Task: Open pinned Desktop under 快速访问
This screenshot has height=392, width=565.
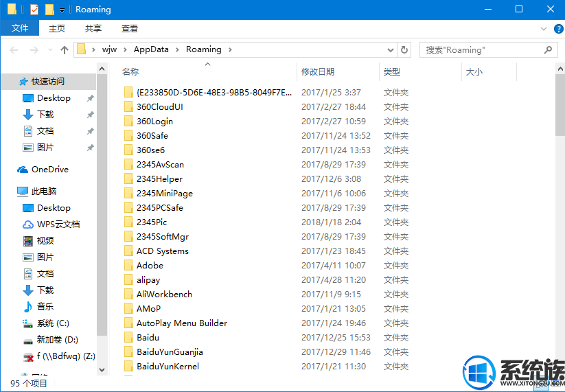Action: click(x=54, y=98)
